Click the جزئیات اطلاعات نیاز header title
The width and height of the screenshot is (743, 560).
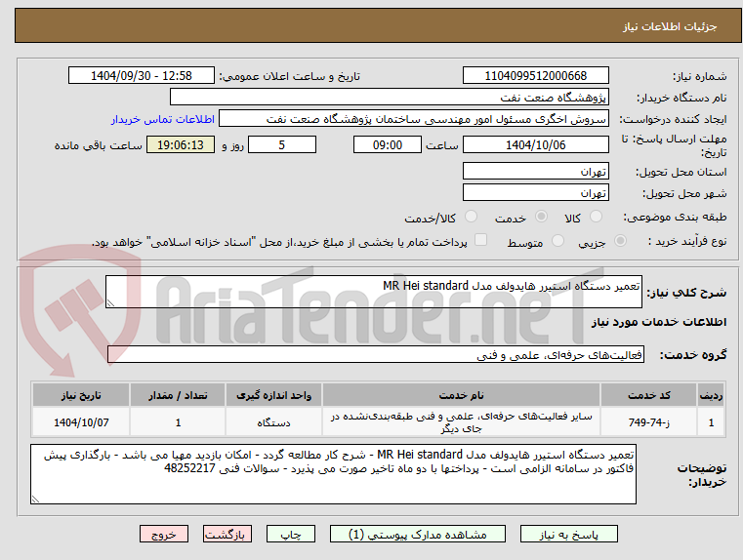coord(670,26)
